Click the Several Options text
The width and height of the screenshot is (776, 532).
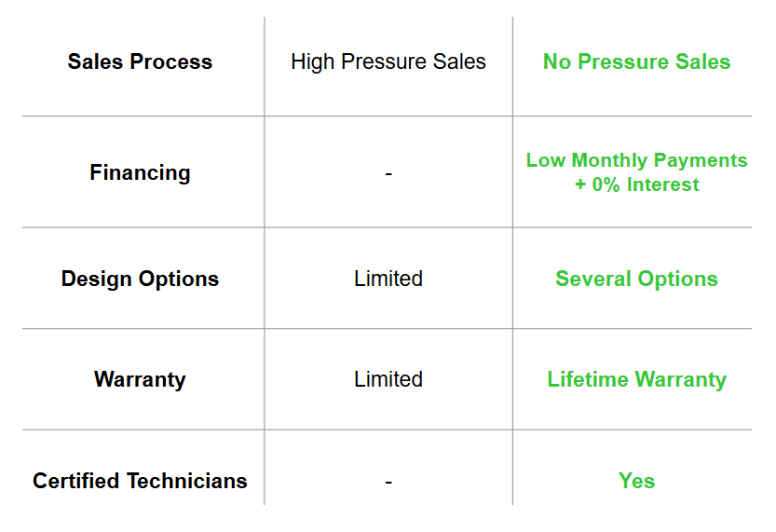coord(636,279)
